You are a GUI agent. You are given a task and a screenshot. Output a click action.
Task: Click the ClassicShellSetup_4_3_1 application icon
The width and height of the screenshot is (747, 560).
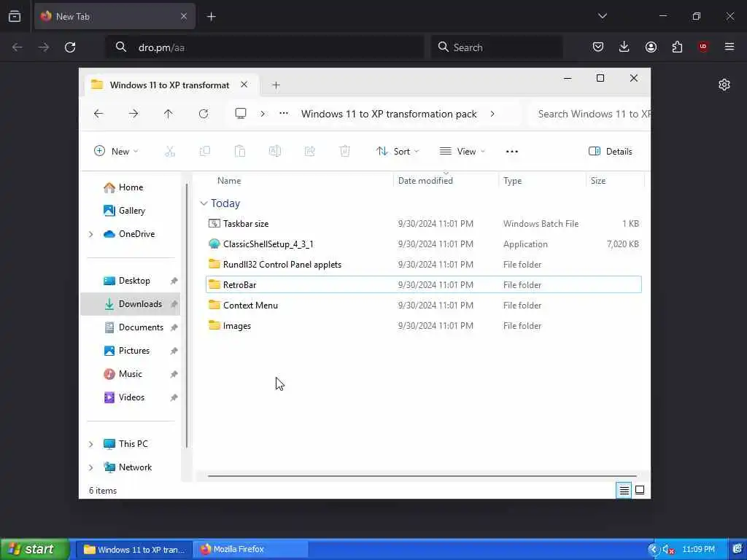(x=214, y=244)
